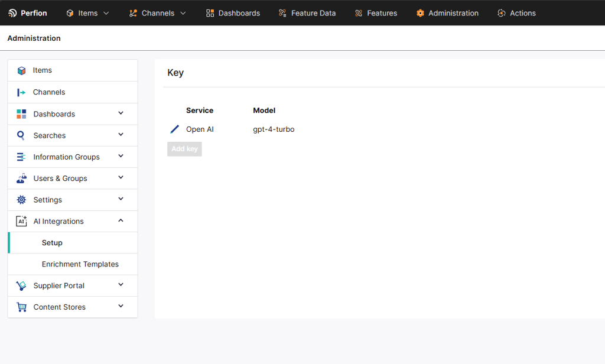
Task: Open the Administration top menu item
Action: pos(453,13)
